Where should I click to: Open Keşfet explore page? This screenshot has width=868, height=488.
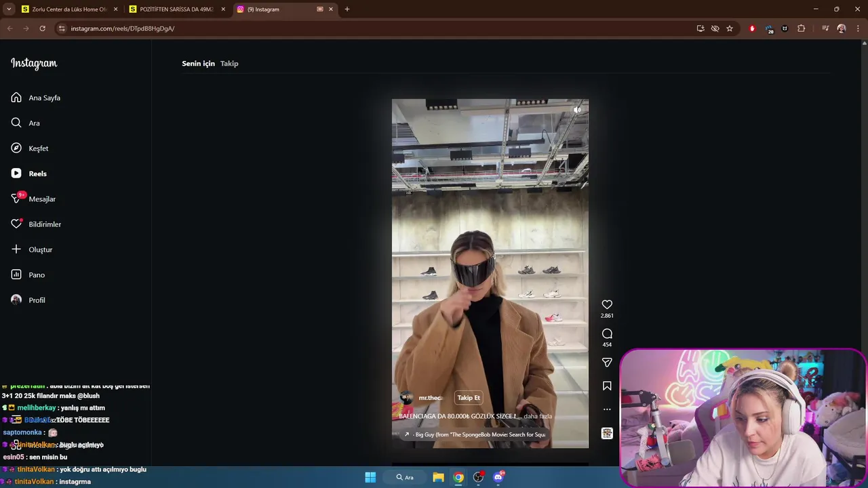click(x=30, y=148)
